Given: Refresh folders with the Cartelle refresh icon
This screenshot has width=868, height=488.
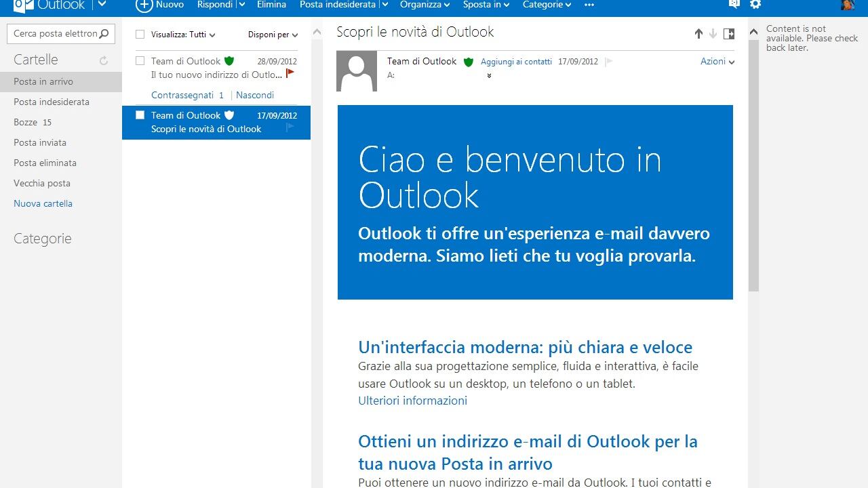Looking at the screenshot, I should 104,60.
